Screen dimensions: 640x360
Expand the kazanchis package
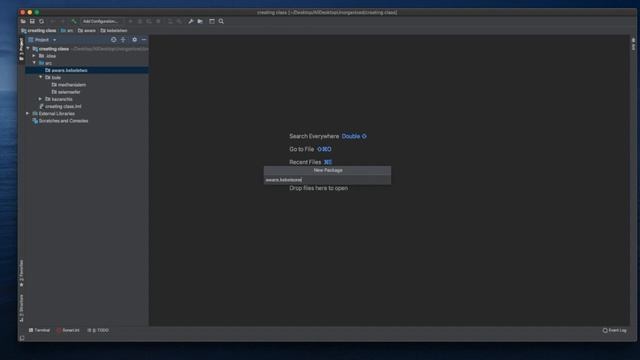pos(41,99)
